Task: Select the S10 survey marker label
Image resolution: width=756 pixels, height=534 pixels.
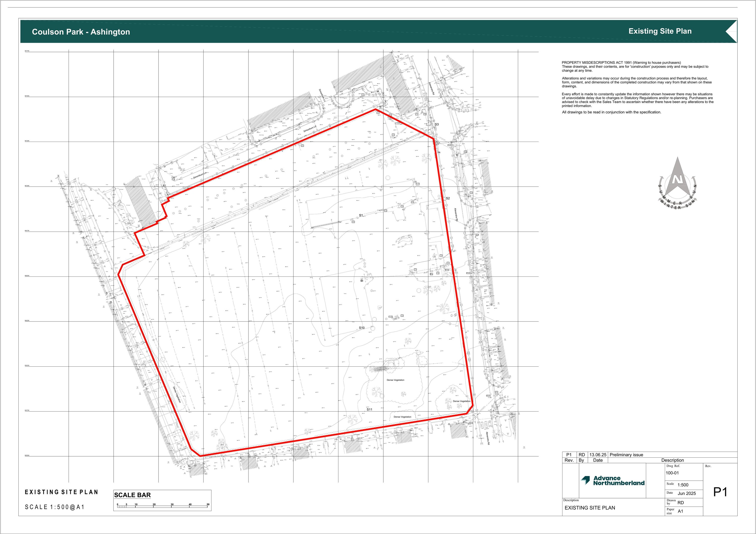Action: coord(362,328)
